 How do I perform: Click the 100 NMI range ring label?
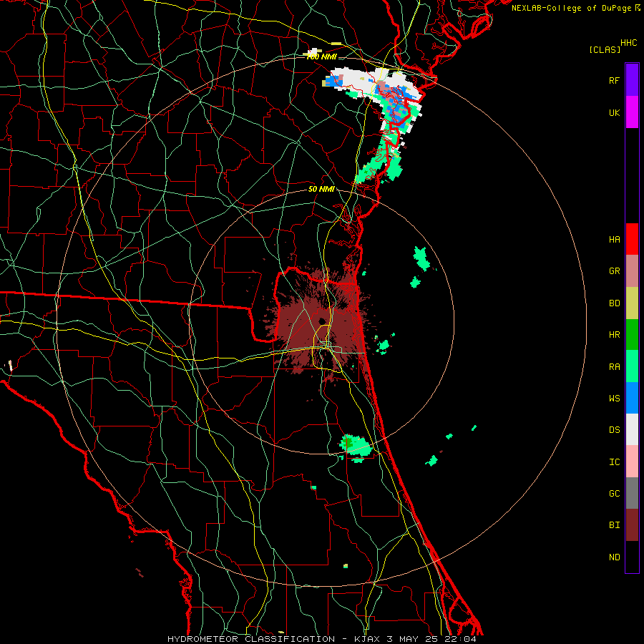(321, 57)
